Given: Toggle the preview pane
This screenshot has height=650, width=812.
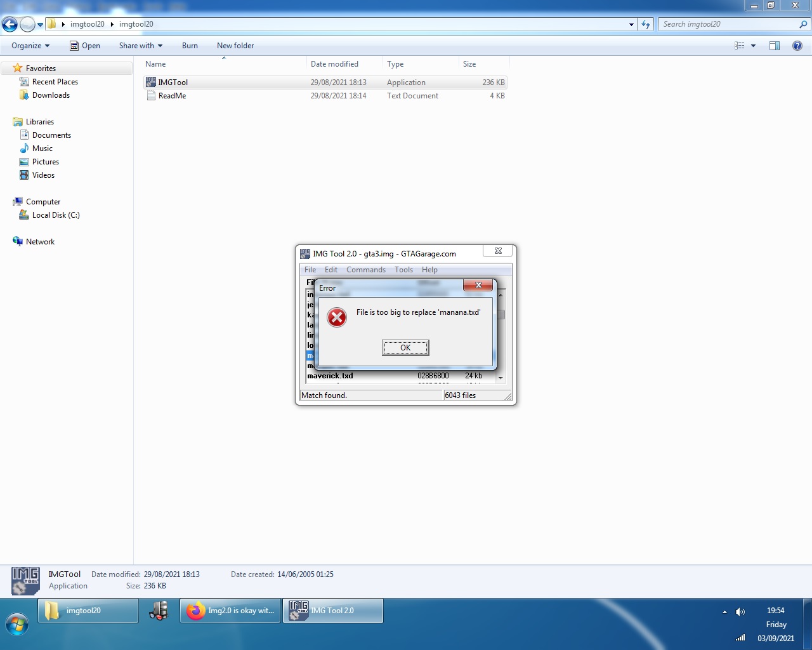Looking at the screenshot, I should pyautogui.click(x=775, y=46).
